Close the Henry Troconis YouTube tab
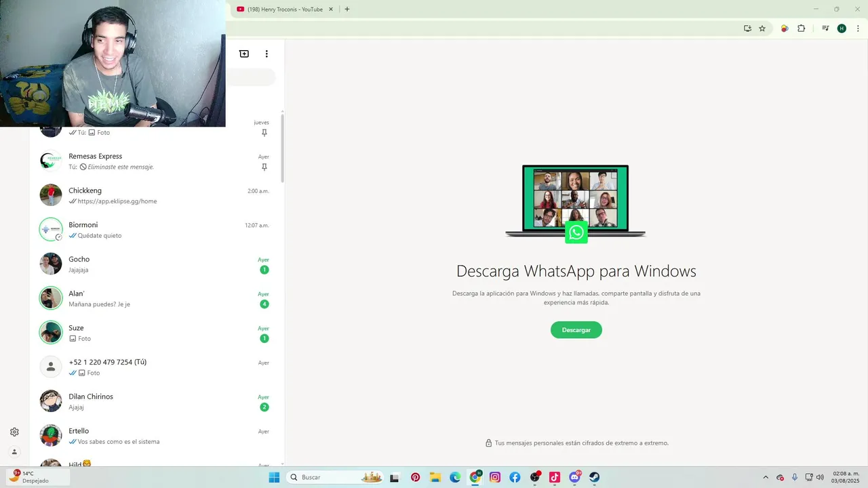 coord(331,9)
